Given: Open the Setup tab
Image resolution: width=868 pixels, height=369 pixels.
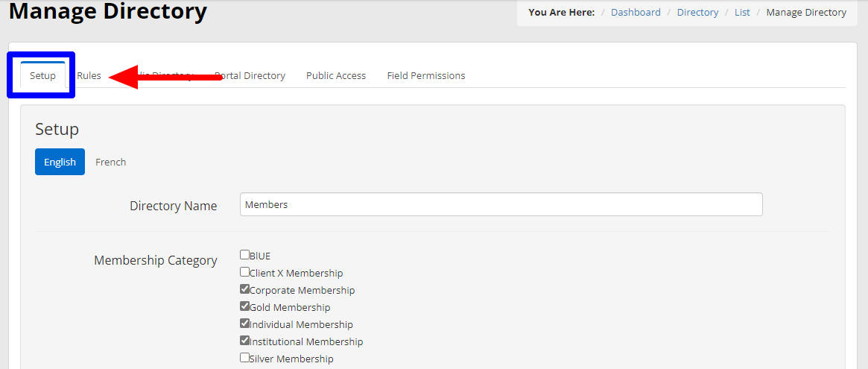Looking at the screenshot, I should pos(42,75).
